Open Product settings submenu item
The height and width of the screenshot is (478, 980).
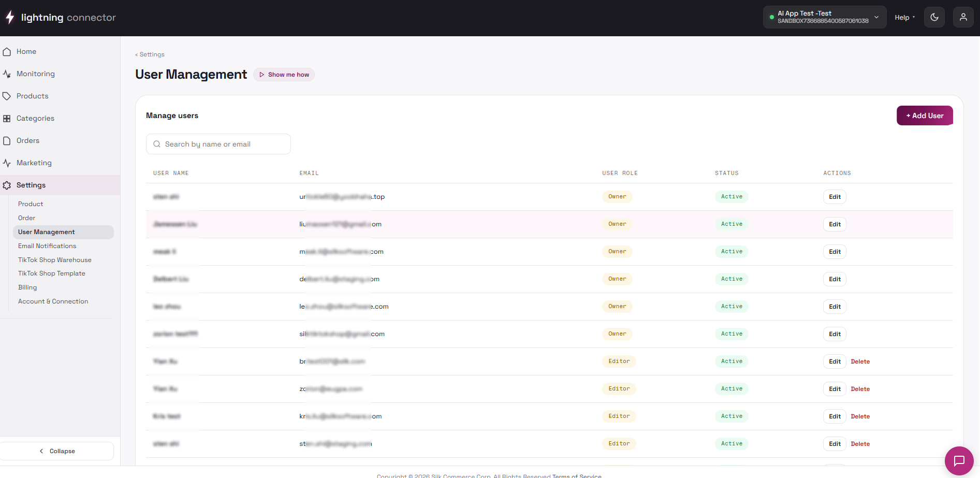tap(31, 204)
